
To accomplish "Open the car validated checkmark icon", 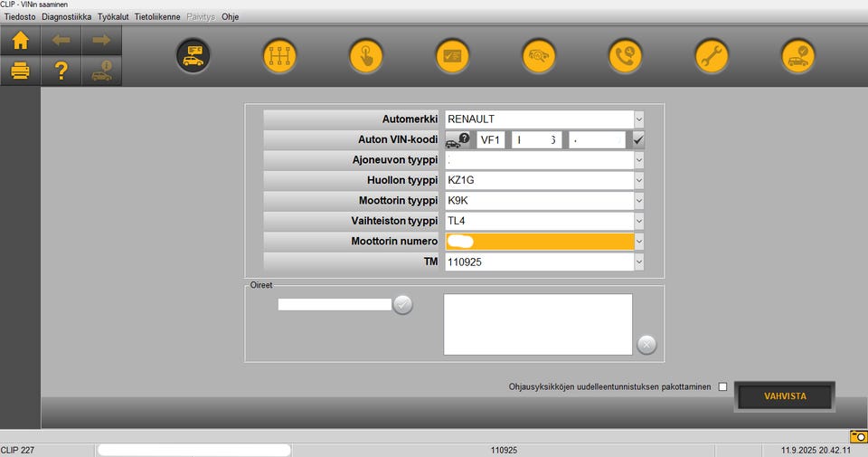I will tap(797, 55).
